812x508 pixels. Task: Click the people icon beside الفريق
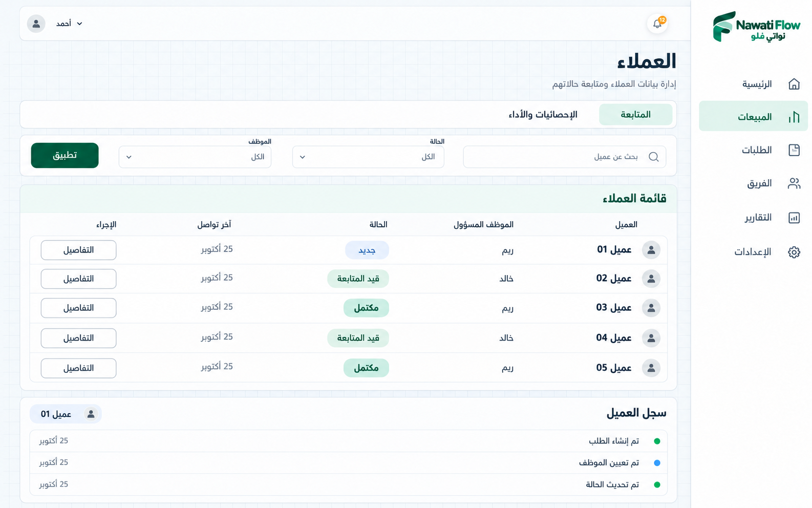point(794,183)
